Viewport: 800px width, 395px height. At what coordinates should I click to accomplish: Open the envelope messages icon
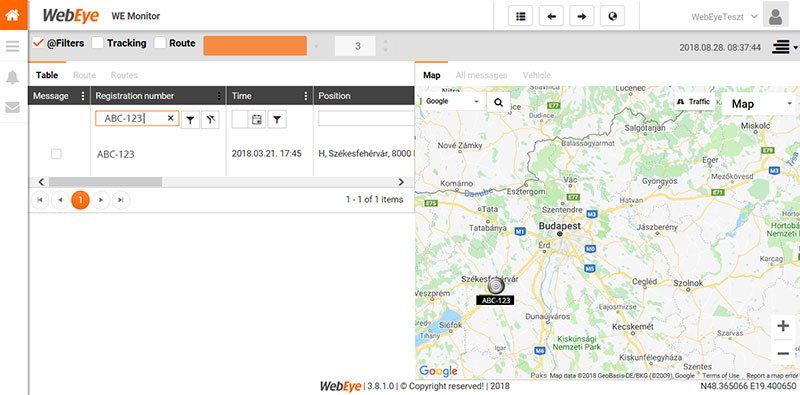13,107
